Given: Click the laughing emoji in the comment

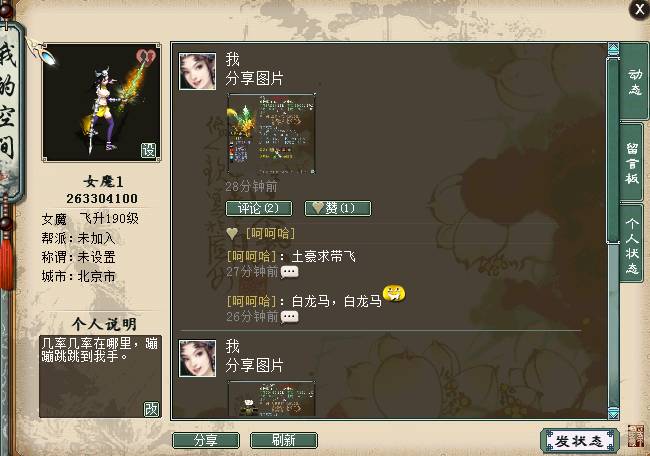Looking at the screenshot, I should pos(394,293).
